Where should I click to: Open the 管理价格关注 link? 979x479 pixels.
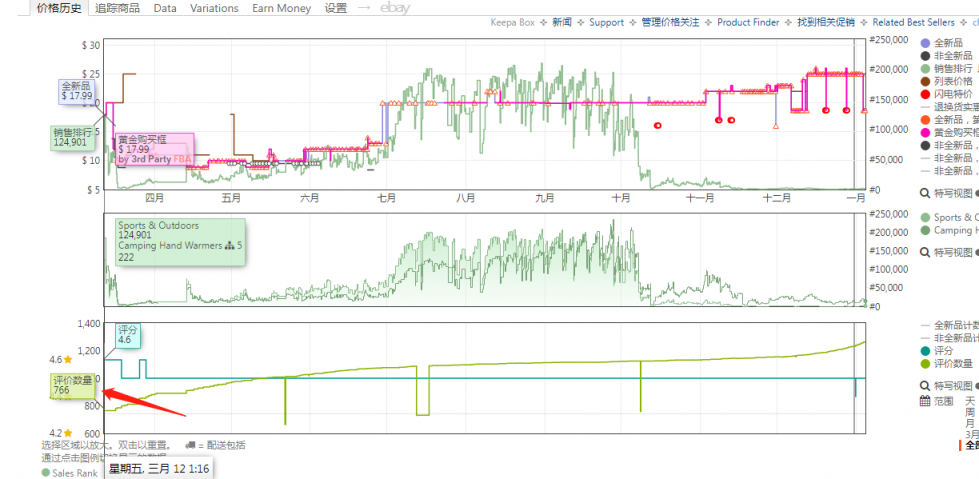[x=670, y=22]
